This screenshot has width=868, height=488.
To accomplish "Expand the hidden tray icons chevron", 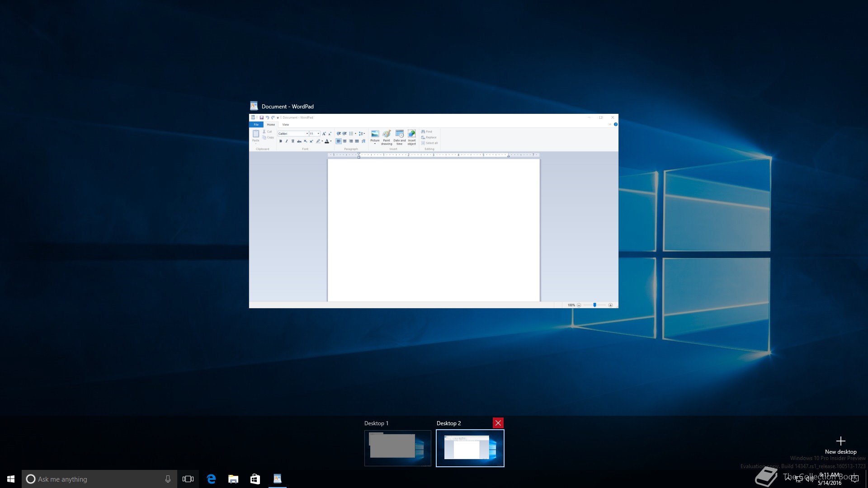I will (x=788, y=479).
